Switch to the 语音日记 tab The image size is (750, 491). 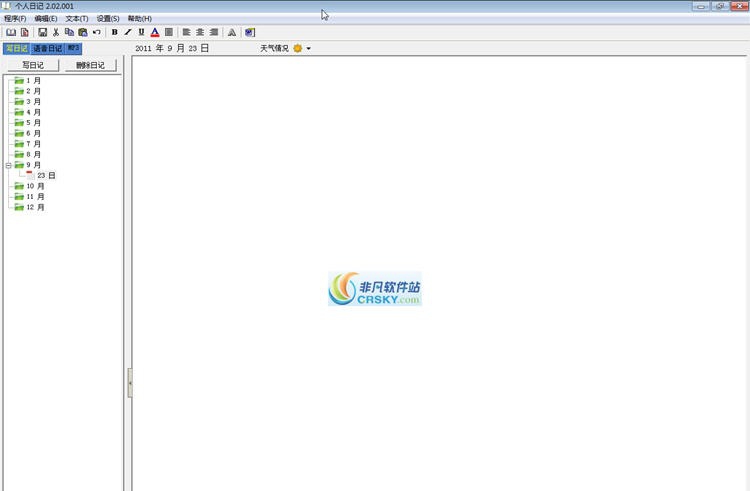pos(47,48)
